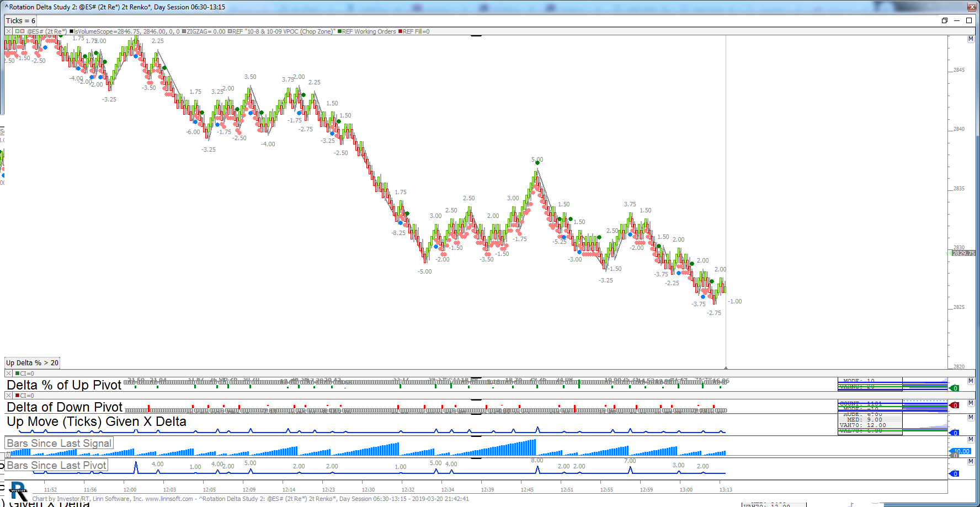Viewport: 980px width, 507px height.
Task: Close the Rotation Delta Study window
Action: coord(972,7)
